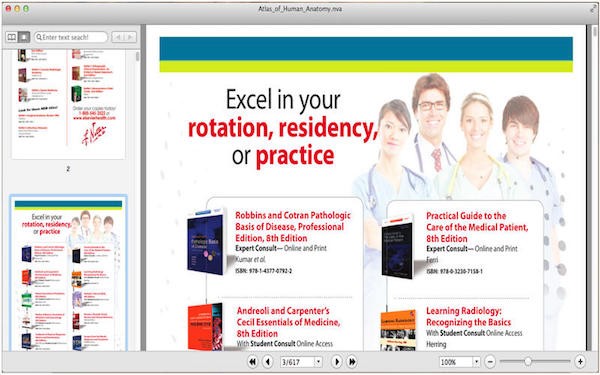Image resolution: width=600 pixels, height=375 pixels.
Task: Open the page number dropdown arrow
Action: (x=318, y=362)
